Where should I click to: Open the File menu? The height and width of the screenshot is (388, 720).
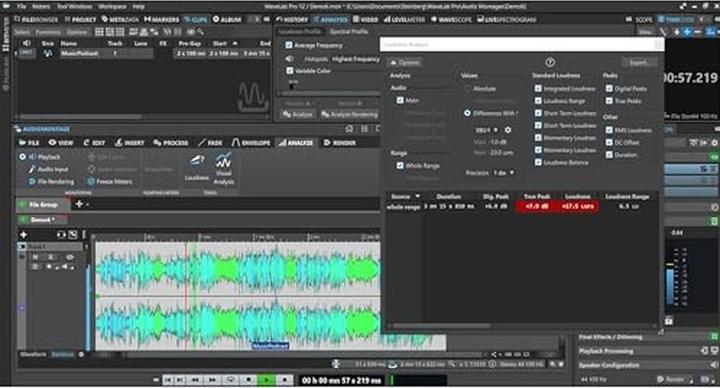22,6
